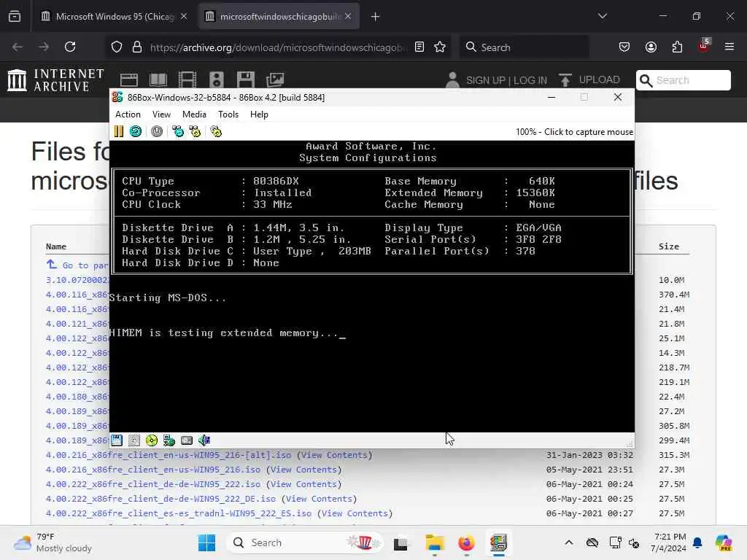Open the Save to Pocket icon
This screenshot has height=560, width=747.
[x=624, y=47]
